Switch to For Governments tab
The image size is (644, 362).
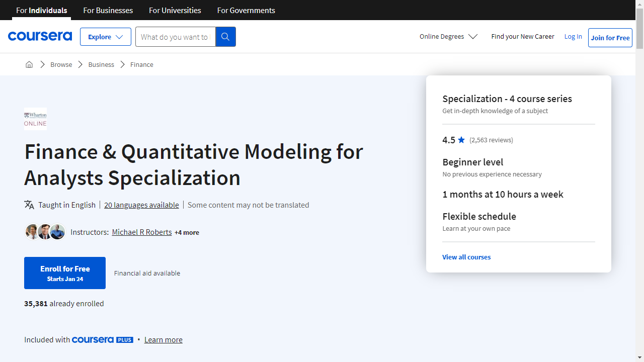[246, 10]
